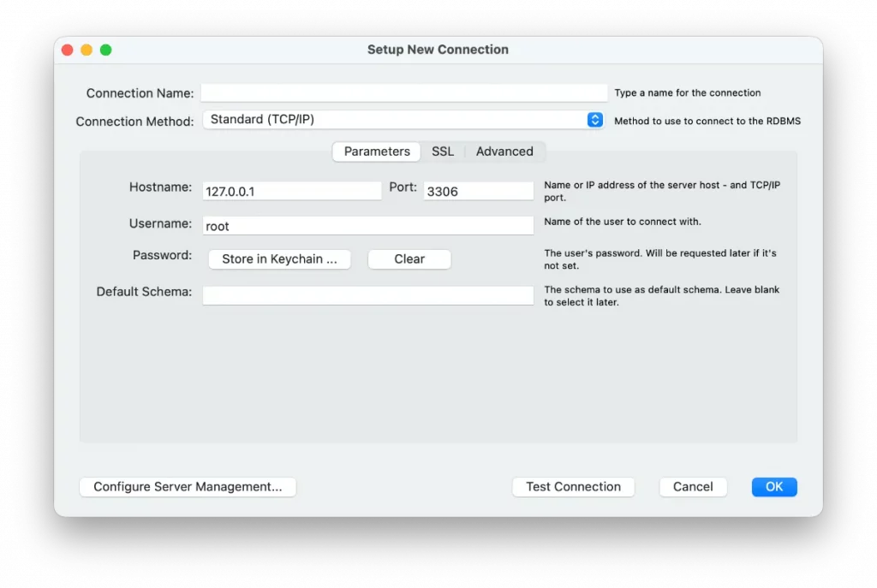This screenshot has width=877, height=588.
Task: Click the empty Default Schema field
Action: pyautogui.click(x=368, y=294)
